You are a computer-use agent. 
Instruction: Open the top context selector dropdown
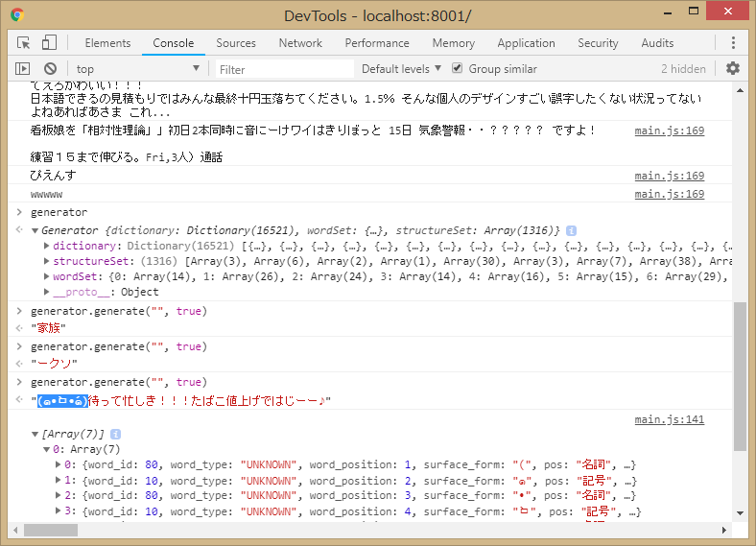pyautogui.click(x=138, y=69)
